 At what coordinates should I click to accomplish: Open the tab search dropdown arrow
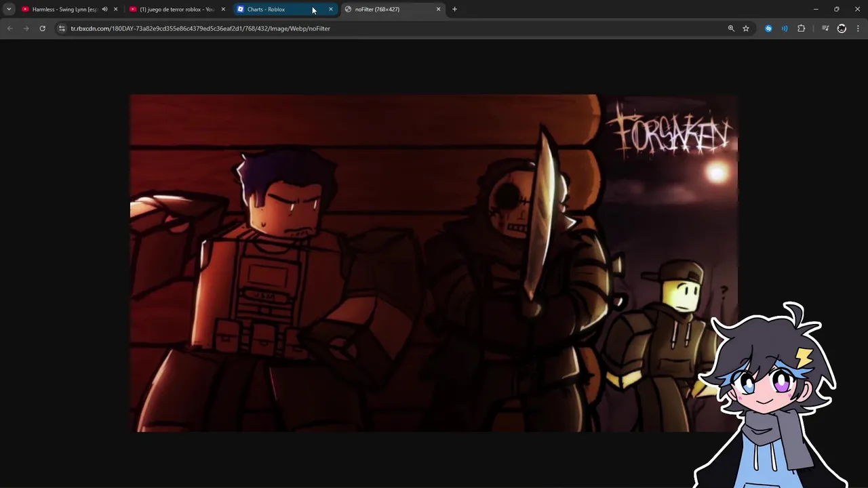[x=9, y=9]
